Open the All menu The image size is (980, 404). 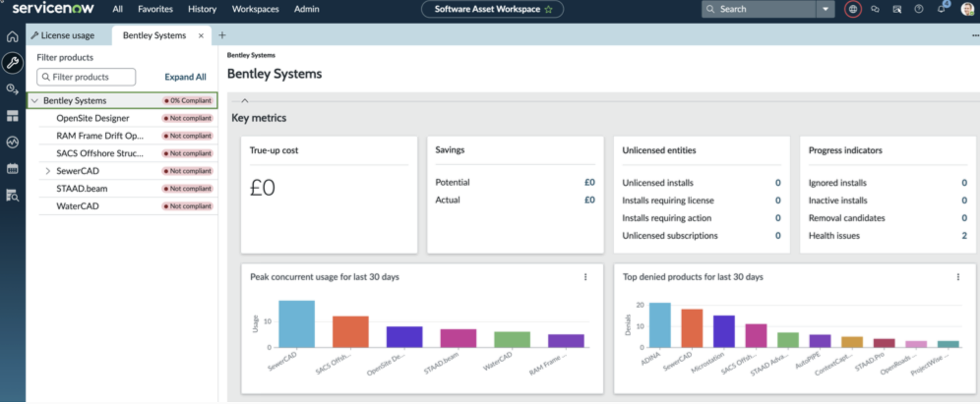point(118,9)
